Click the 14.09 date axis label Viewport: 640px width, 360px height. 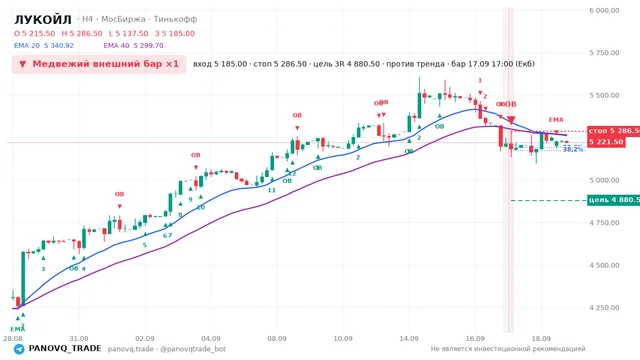409,339
